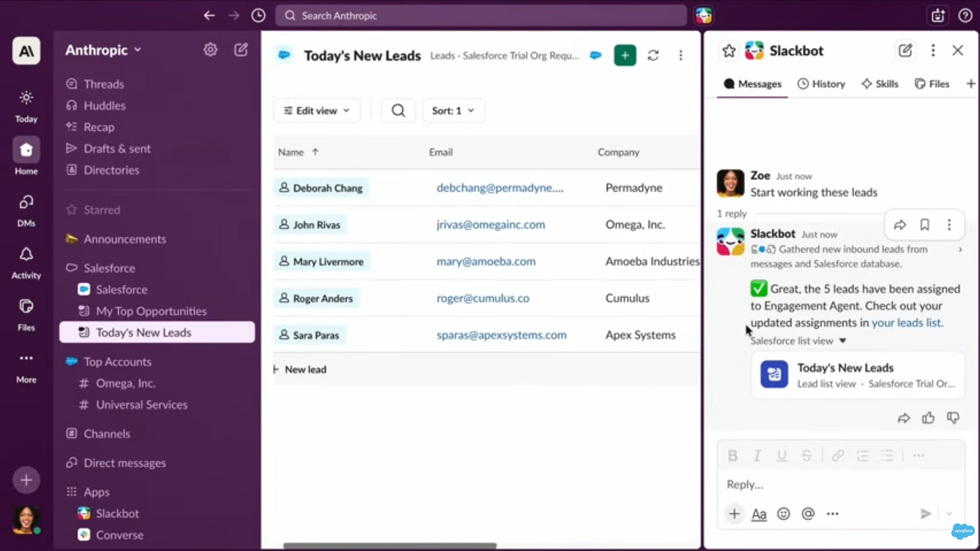Expand Salesforce sidebar section
This screenshot has width=980, height=551.
pyautogui.click(x=109, y=268)
